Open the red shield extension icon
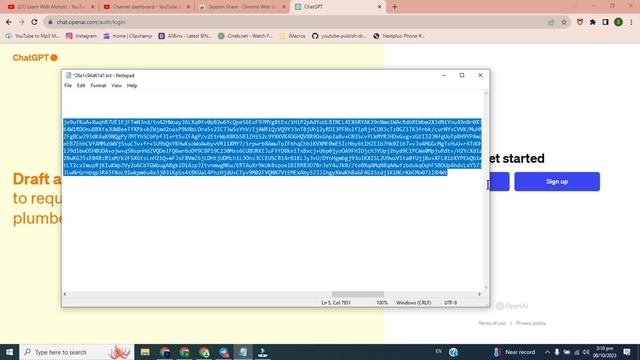This screenshot has height=360, width=640. (580, 22)
